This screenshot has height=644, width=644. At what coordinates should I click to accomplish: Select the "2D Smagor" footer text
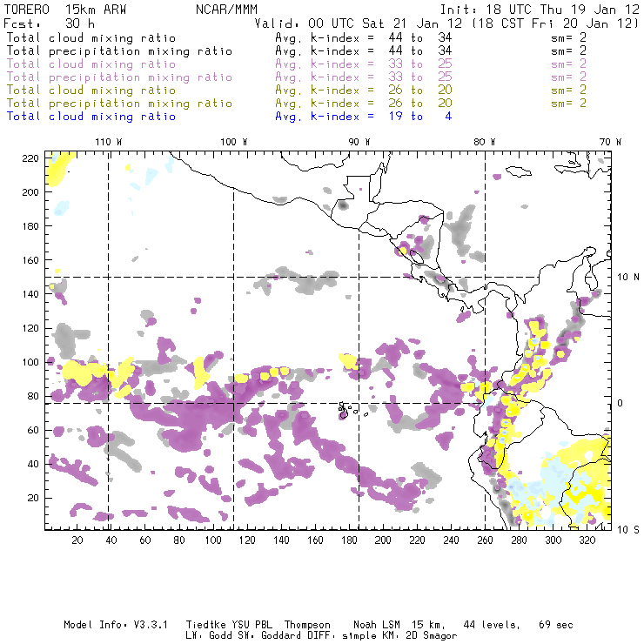tap(432, 636)
